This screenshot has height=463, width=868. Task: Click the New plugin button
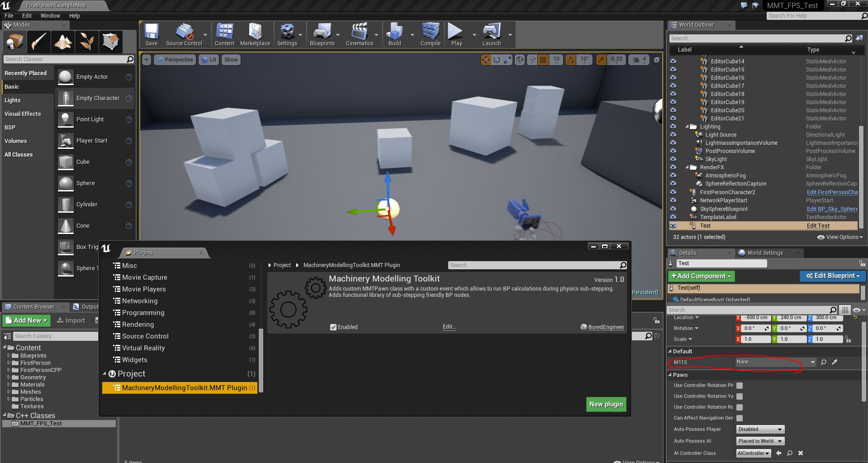[x=606, y=404]
